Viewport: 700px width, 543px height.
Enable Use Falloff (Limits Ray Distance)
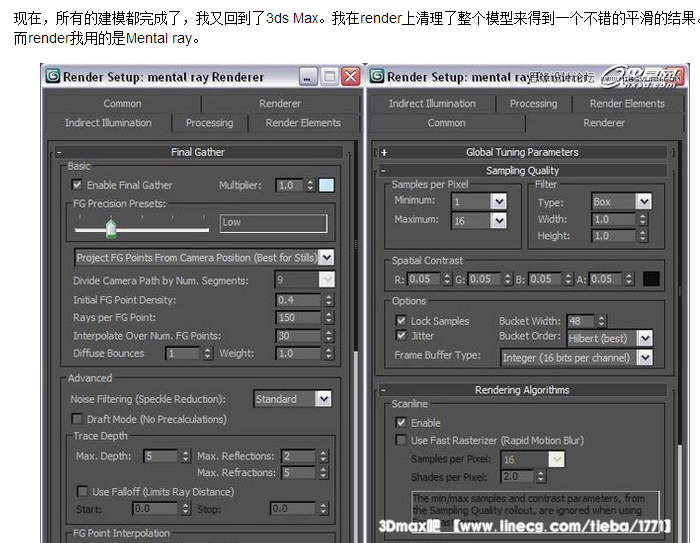click(83, 491)
